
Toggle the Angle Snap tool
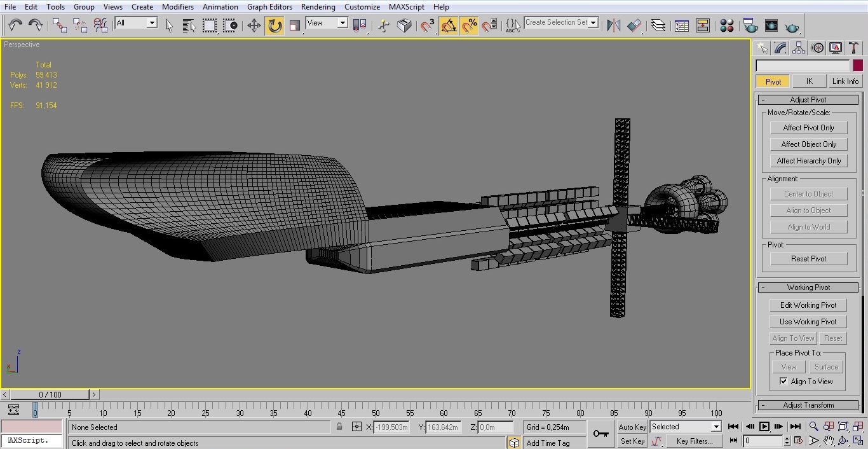(x=449, y=25)
